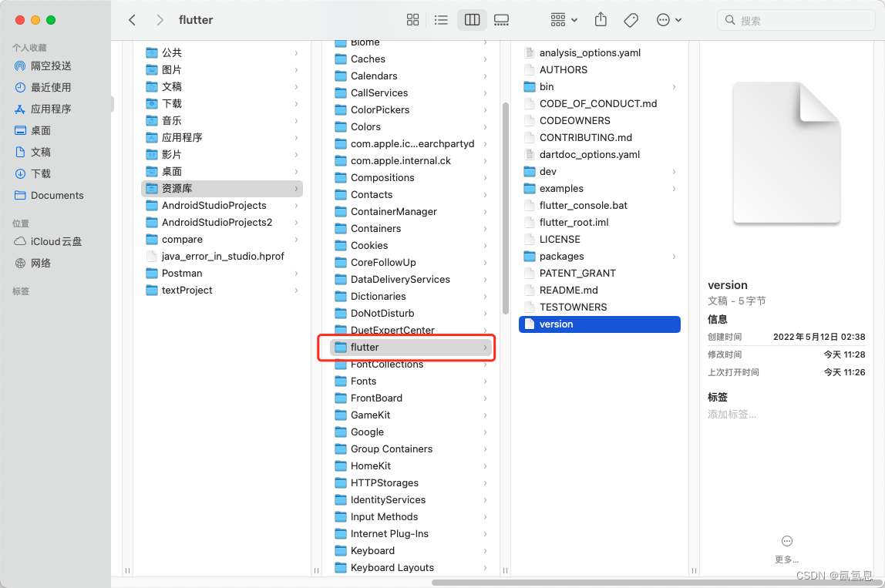Image resolution: width=885 pixels, height=588 pixels.
Task: Expand the chevron next to packages
Action: pos(674,257)
